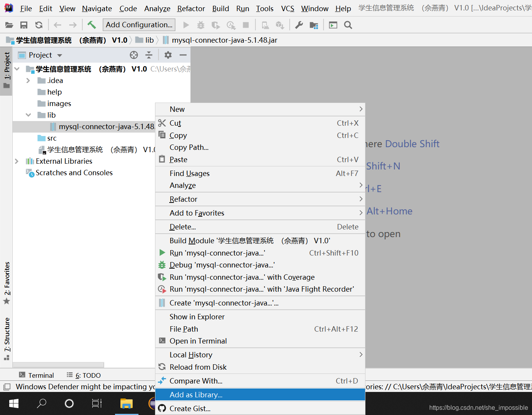The image size is (532, 415).
Task: Choose Open in Terminal
Action: point(260,341)
